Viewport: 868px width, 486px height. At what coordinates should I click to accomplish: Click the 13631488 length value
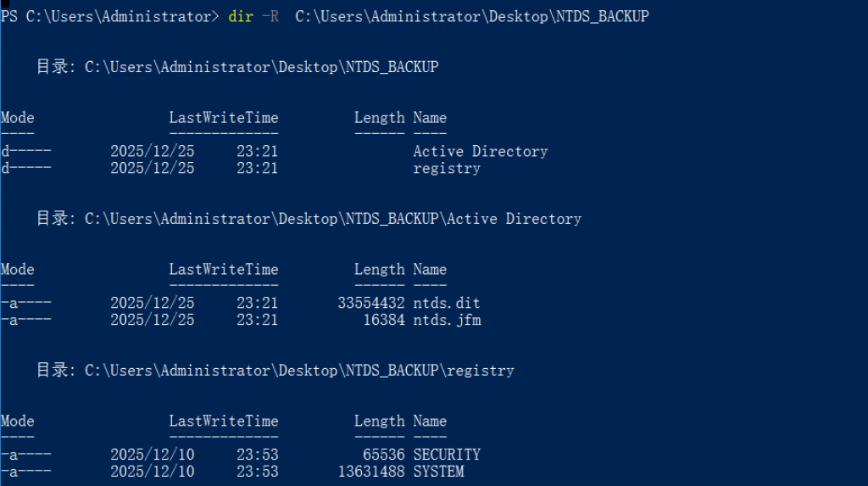tap(370, 472)
